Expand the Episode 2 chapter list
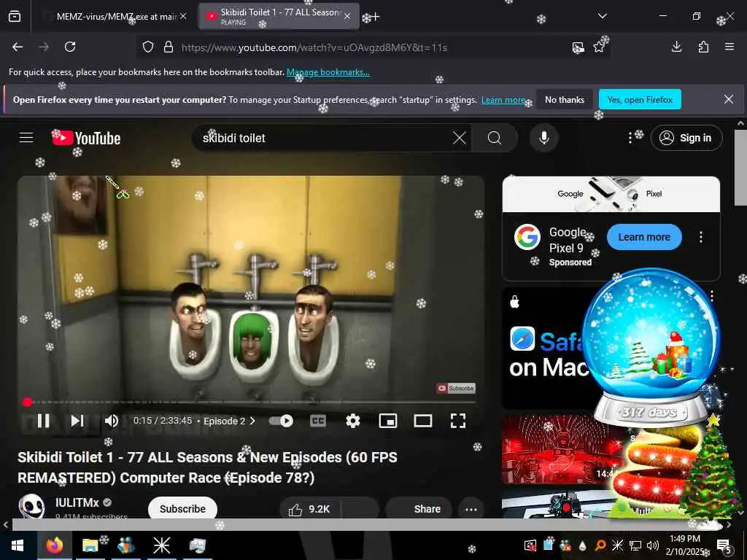Screen dimensions: 747x560 click(x=230, y=421)
